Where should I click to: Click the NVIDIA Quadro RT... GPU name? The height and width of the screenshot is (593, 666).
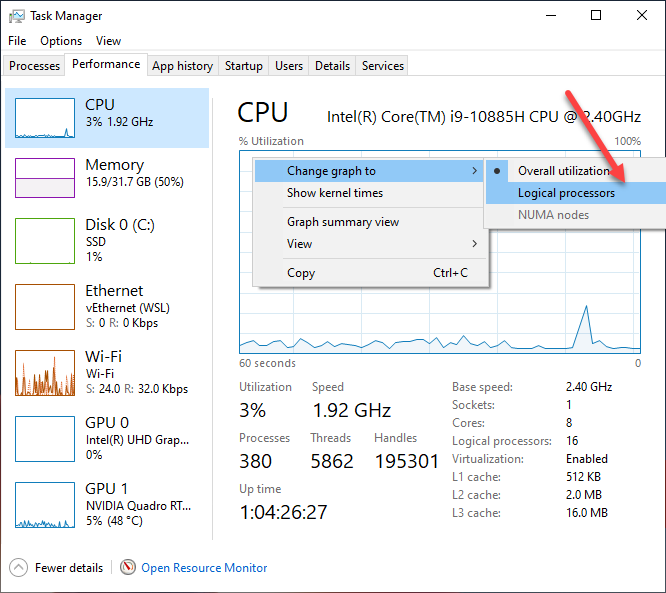pyautogui.click(x=138, y=505)
